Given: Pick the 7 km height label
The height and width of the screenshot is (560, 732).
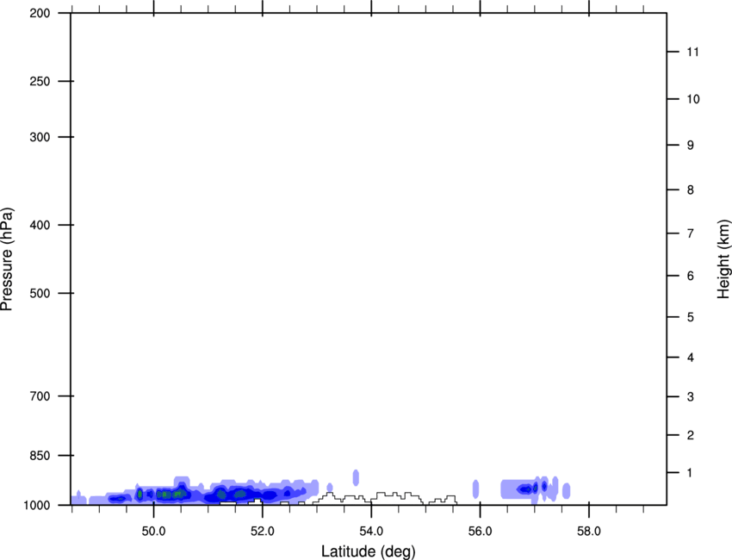Looking at the screenshot, I should pos(690,233).
